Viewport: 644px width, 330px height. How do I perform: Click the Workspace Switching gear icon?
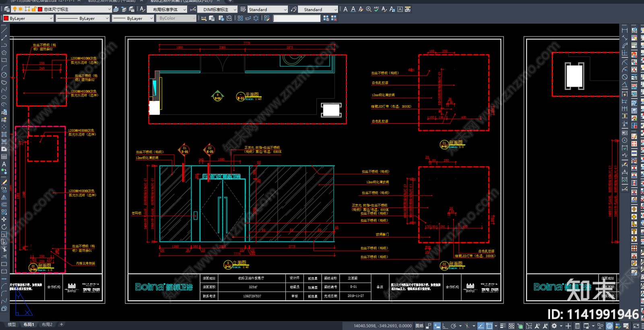point(554,326)
